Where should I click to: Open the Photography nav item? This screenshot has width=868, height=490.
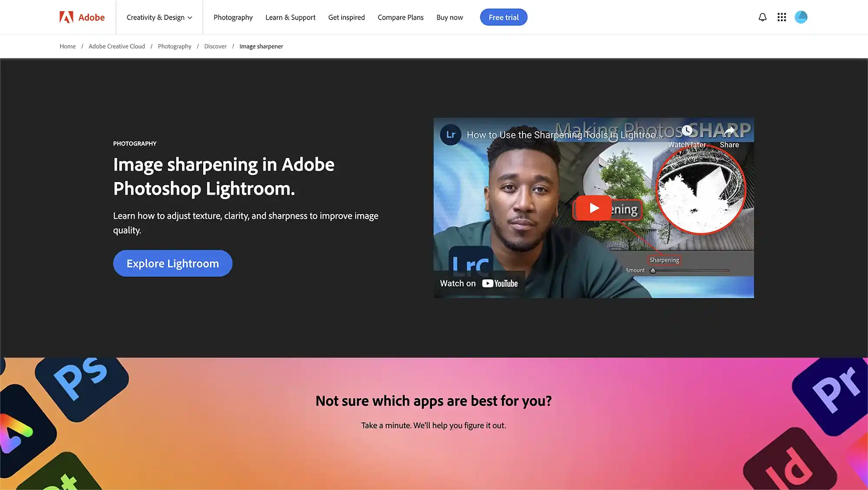tap(233, 17)
